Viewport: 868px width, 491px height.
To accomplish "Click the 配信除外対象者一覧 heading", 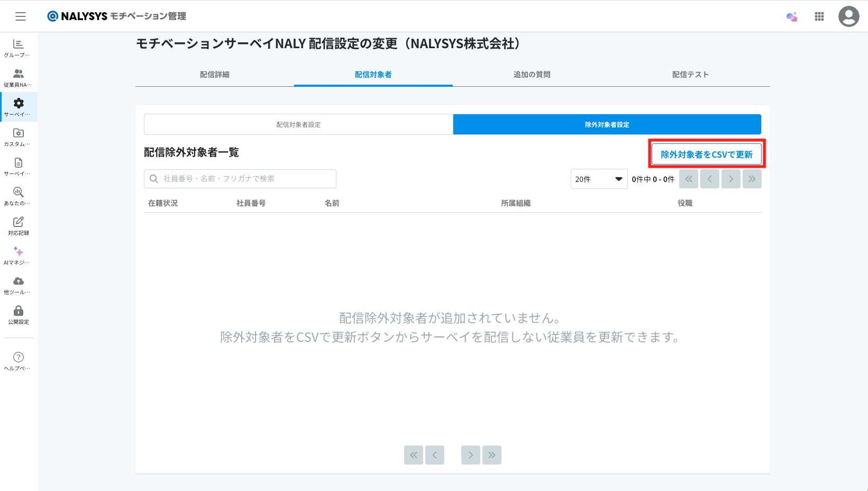I will tap(191, 152).
